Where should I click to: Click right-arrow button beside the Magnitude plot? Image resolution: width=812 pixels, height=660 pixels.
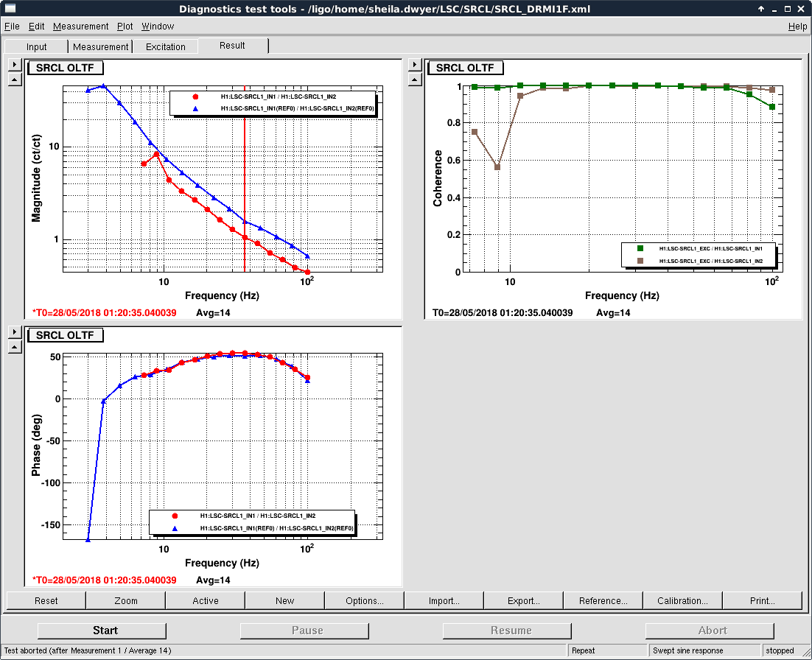coord(14,64)
